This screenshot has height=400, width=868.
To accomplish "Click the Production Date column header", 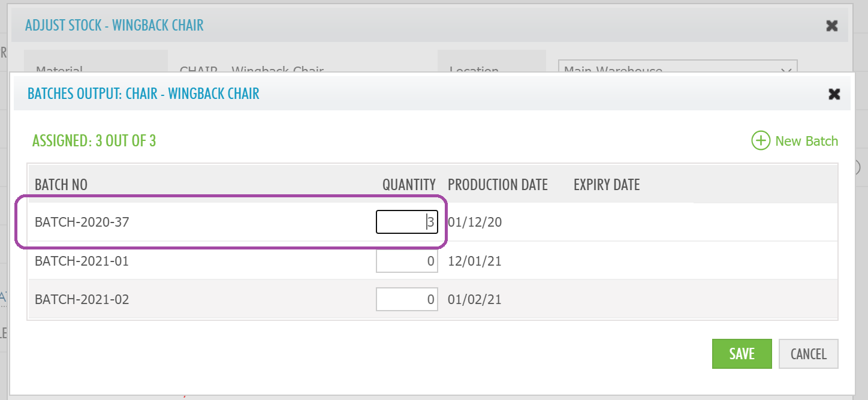I will click(x=498, y=185).
